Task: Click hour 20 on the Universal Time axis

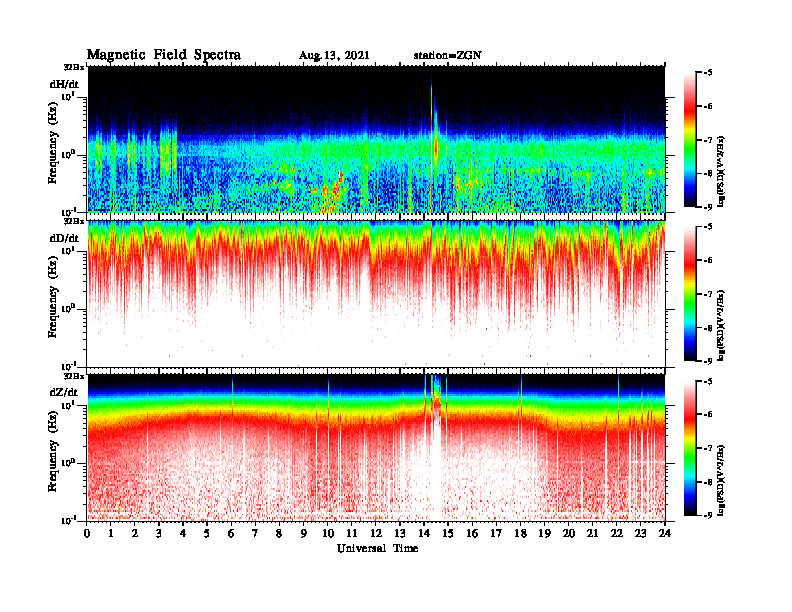Action: point(569,534)
